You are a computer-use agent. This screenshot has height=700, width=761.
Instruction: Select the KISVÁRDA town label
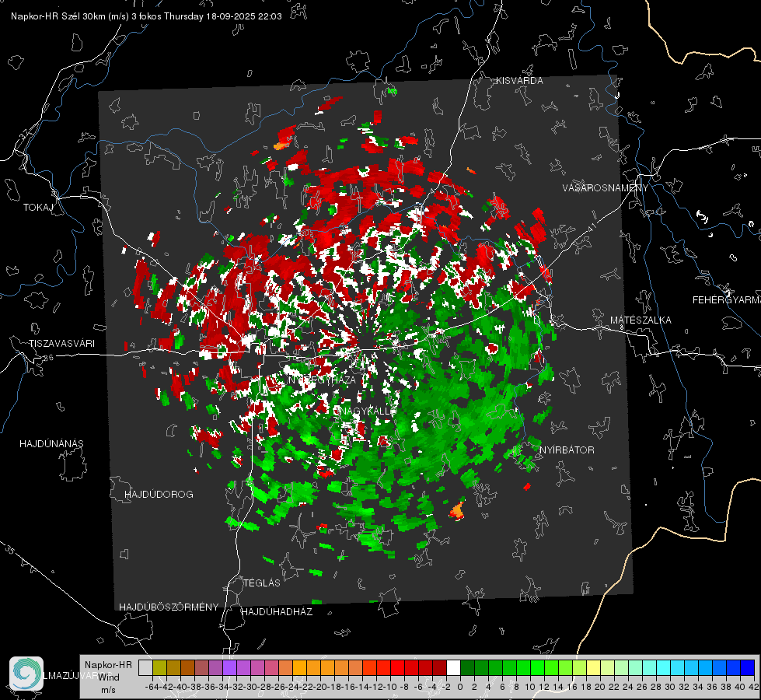coord(519,81)
